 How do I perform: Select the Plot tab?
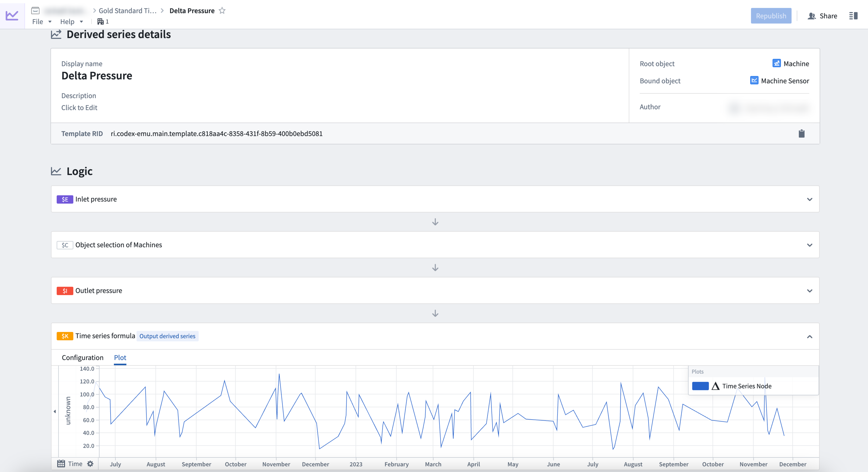point(120,358)
